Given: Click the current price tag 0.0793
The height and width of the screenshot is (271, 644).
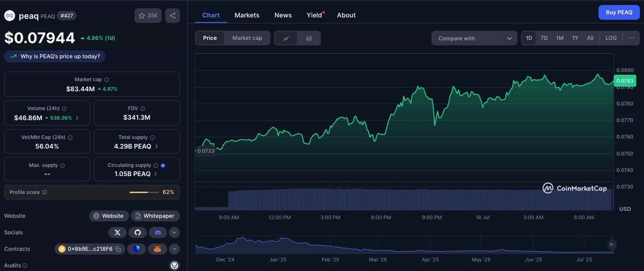Looking at the screenshot, I should [x=625, y=80].
